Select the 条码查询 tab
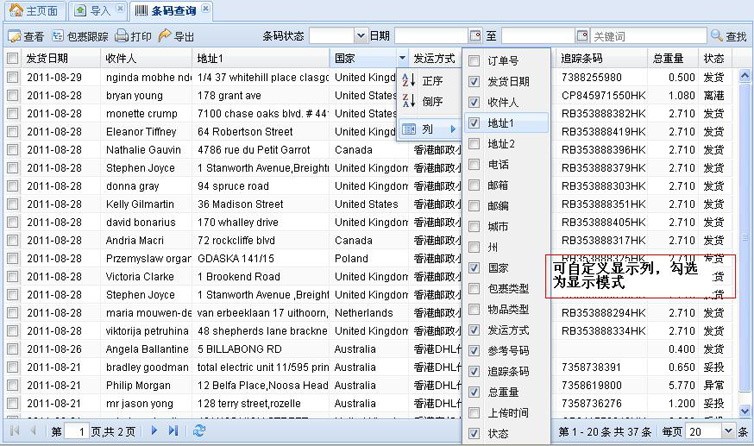 point(172,11)
